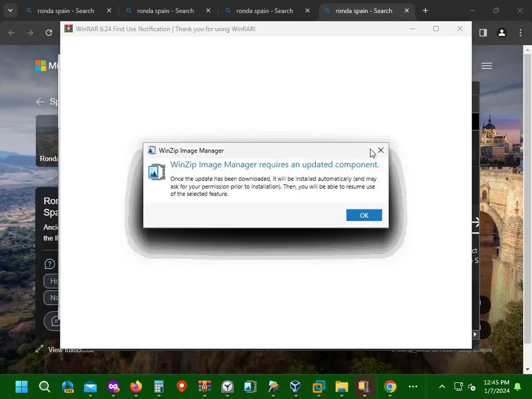This screenshot has width=532, height=399.
Task: Open Chrome three-dot menu
Action: (x=521, y=33)
